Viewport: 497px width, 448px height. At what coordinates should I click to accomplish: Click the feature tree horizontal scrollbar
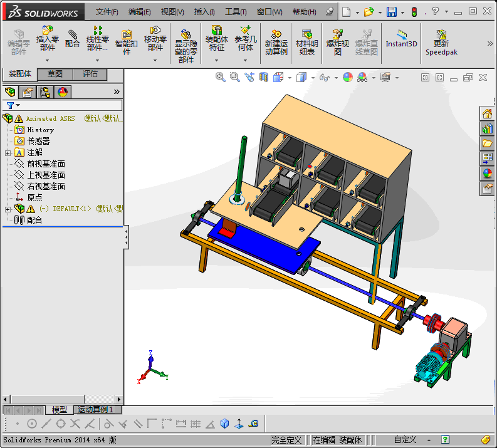pyautogui.click(x=62, y=399)
